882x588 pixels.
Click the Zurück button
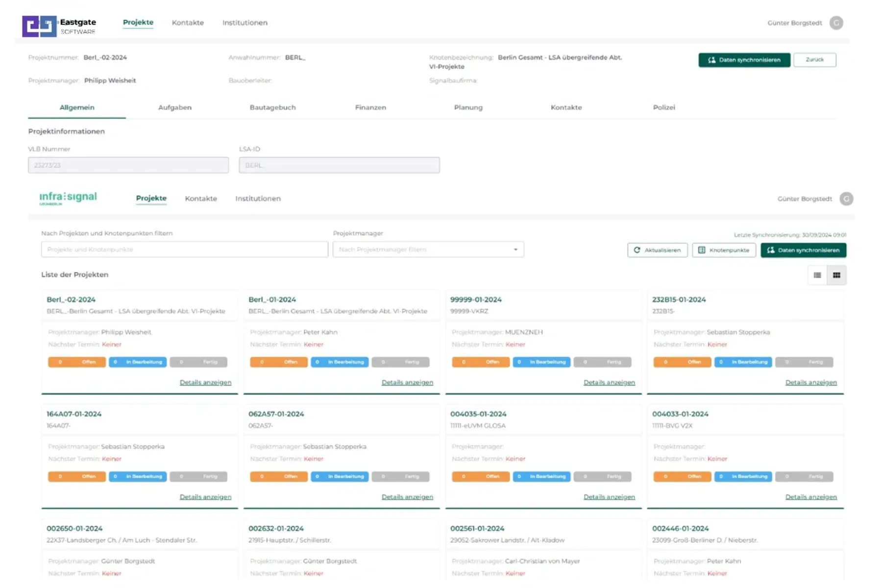[x=815, y=59]
